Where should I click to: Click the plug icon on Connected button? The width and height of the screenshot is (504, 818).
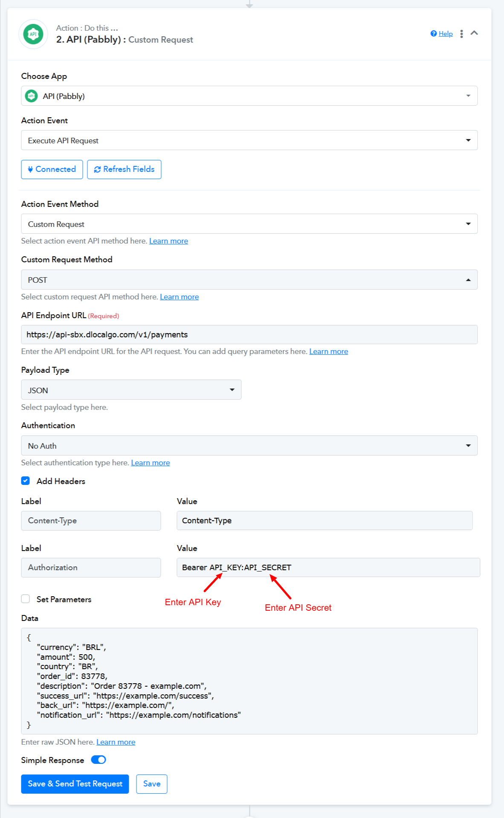pyautogui.click(x=30, y=169)
